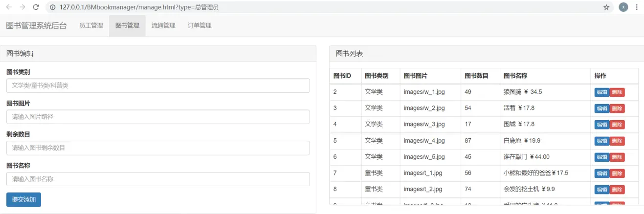Viewport: 644px width, 214px height.
Task: Edit the 谁在敲门 book row
Action: [602, 157]
